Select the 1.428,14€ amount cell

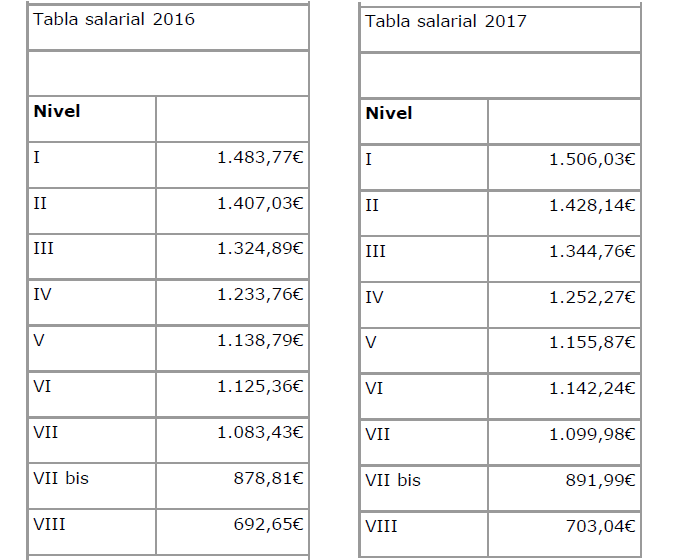click(592, 205)
